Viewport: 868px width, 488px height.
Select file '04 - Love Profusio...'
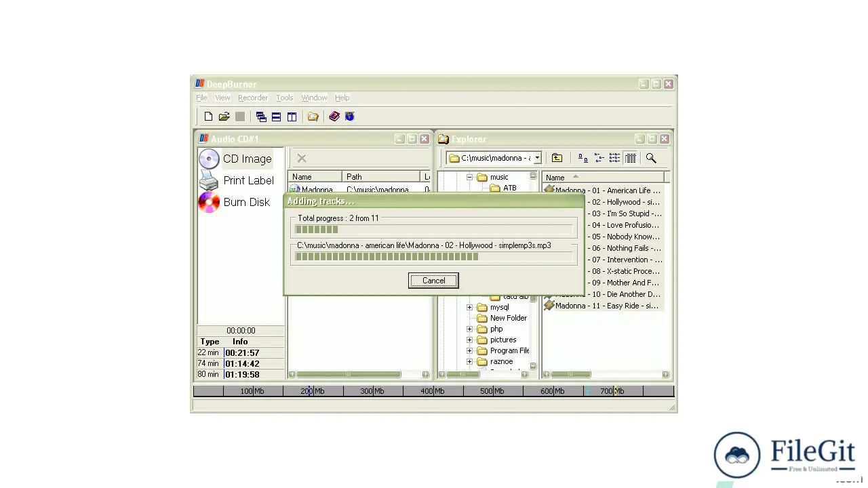coord(625,225)
